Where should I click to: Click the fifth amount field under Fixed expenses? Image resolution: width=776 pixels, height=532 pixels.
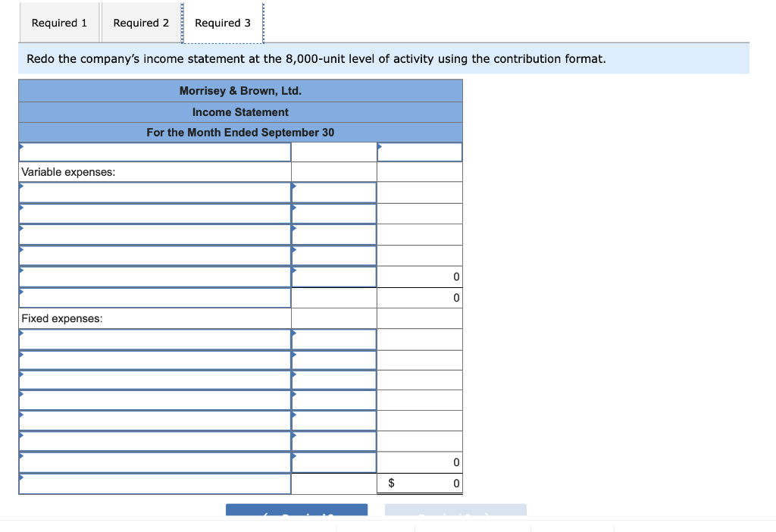tap(334, 421)
